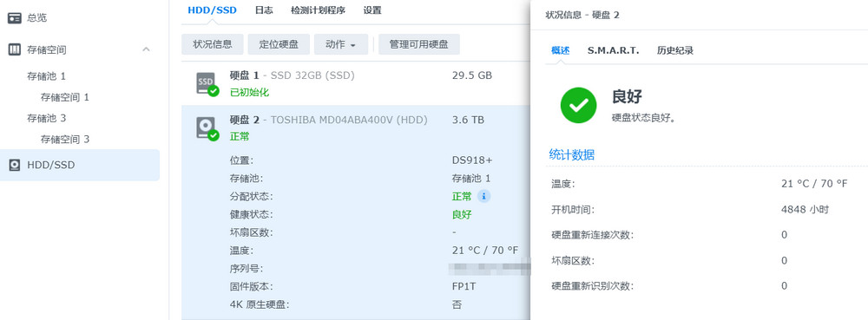Open the 设置 tab
This screenshot has width=868, height=320.
click(x=372, y=10)
